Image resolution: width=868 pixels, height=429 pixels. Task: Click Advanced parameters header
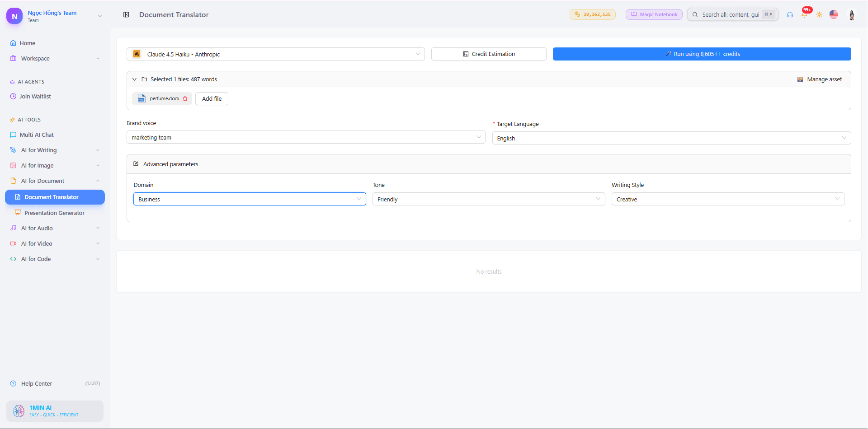point(489,164)
